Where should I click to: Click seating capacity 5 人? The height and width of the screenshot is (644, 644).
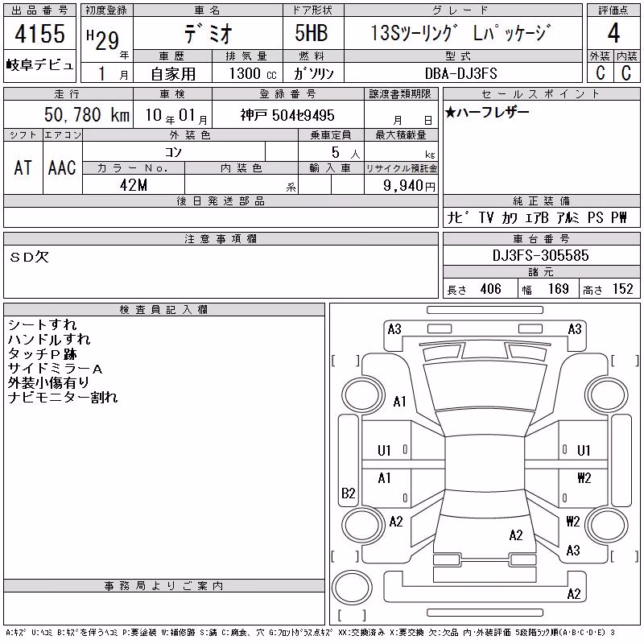[x=345, y=153]
